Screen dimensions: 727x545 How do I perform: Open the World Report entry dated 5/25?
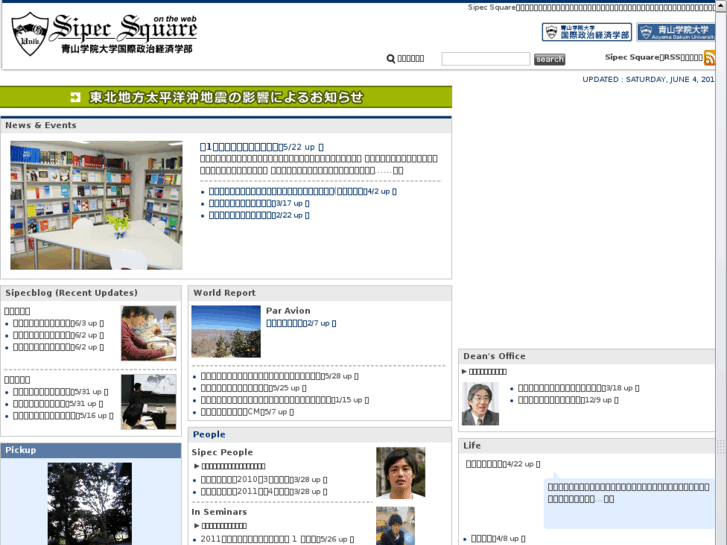pyautogui.click(x=253, y=388)
